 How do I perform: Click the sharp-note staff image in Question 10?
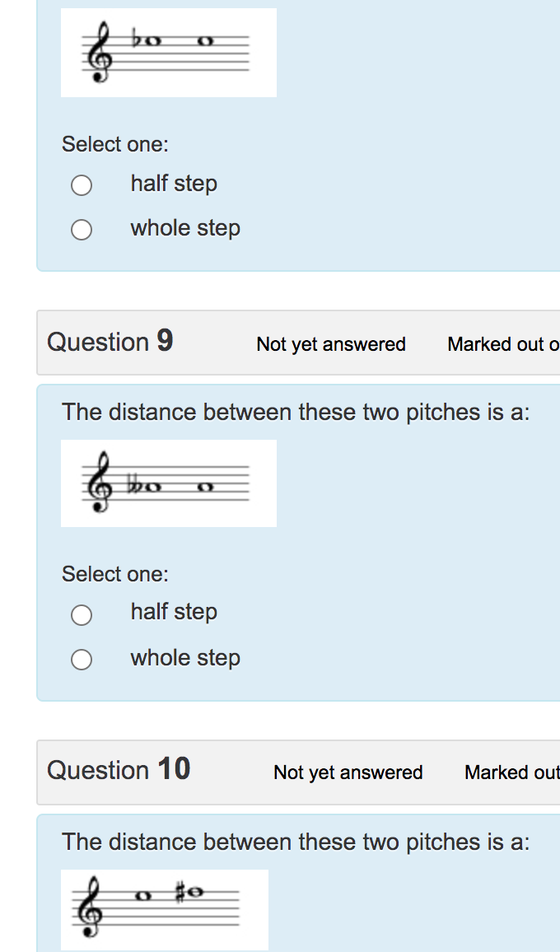pyautogui.click(x=164, y=909)
